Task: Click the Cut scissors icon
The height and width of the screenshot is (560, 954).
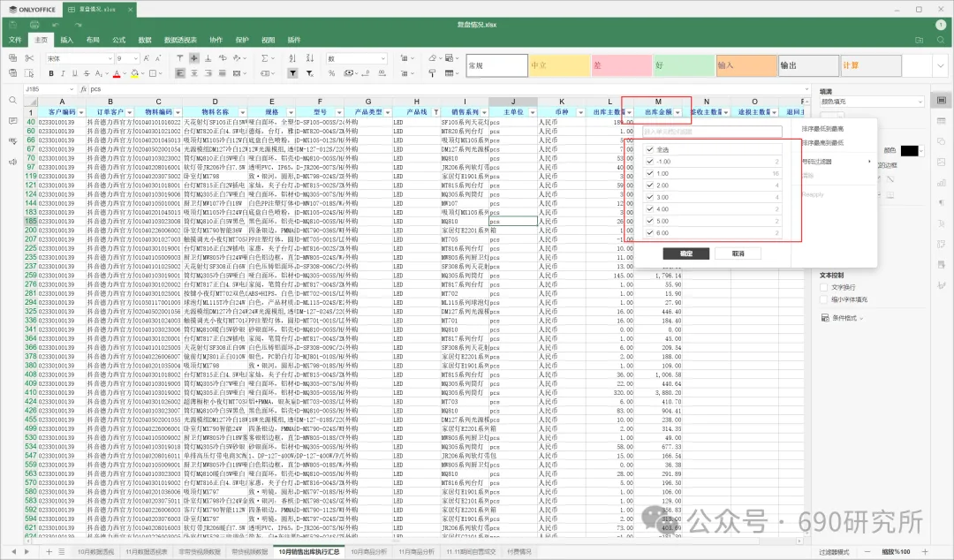Action: (x=29, y=58)
